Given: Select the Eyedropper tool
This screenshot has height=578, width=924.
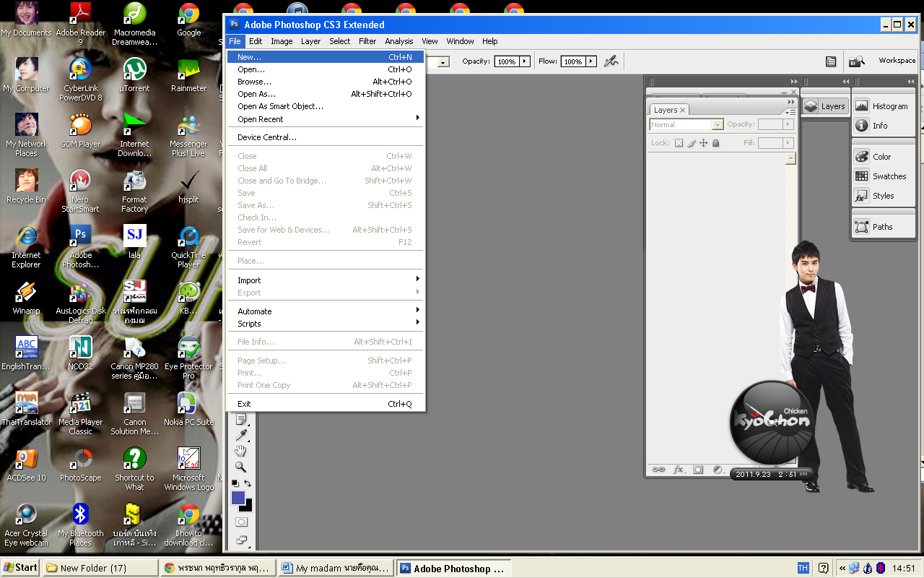Looking at the screenshot, I should click(241, 435).
